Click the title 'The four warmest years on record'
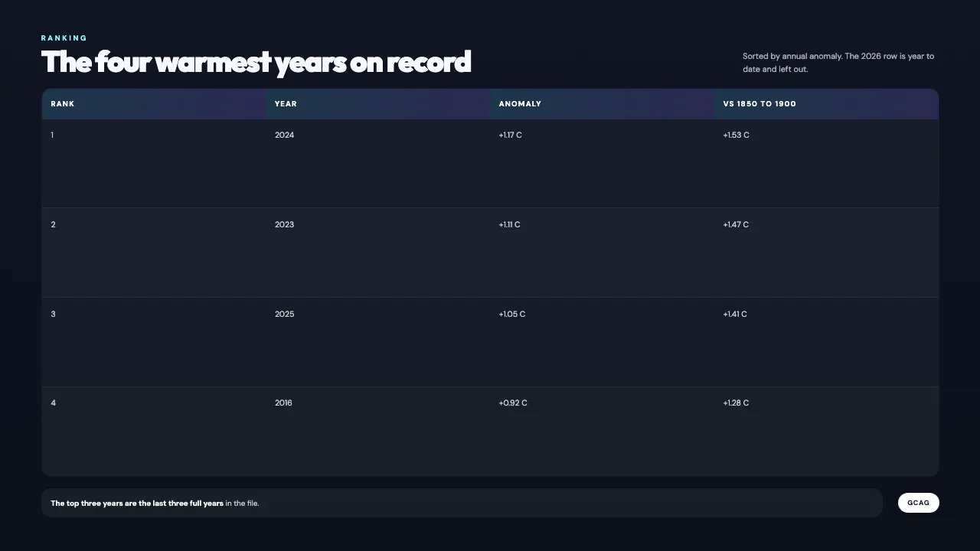980x551 pixels. (x=256, y=62)
